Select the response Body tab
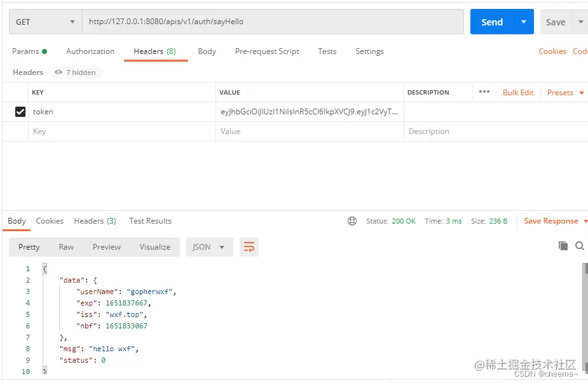 [17, 221]
